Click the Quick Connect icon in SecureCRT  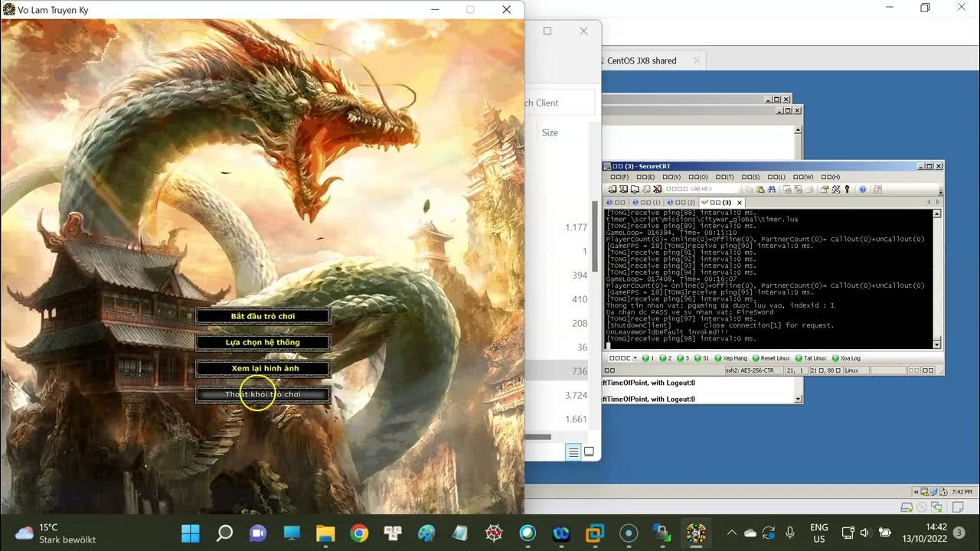[x=623, y=189]
